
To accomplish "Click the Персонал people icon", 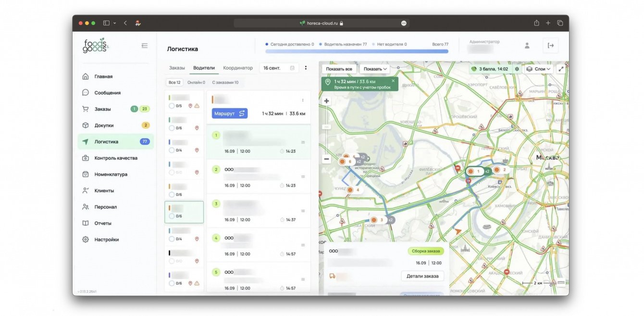I will point(86,207).
